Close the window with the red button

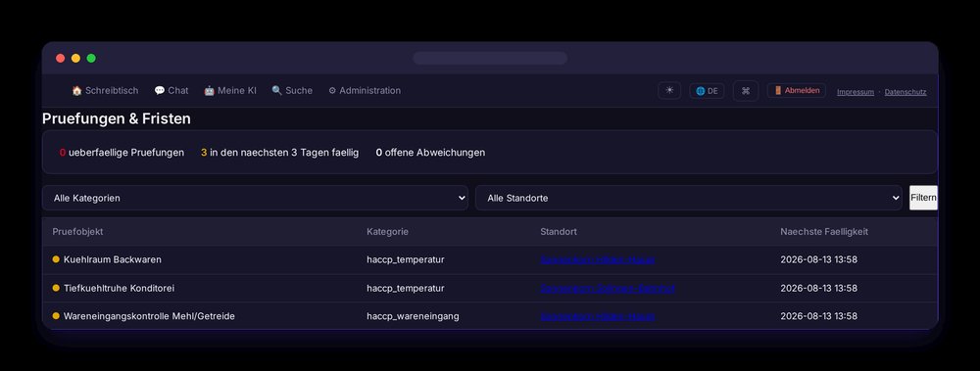click(61, 58)
